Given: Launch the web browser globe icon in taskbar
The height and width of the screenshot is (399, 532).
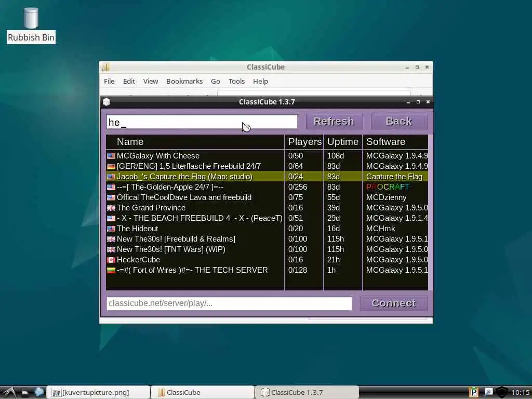Looking at the screenshot, I should pos(39,392).
